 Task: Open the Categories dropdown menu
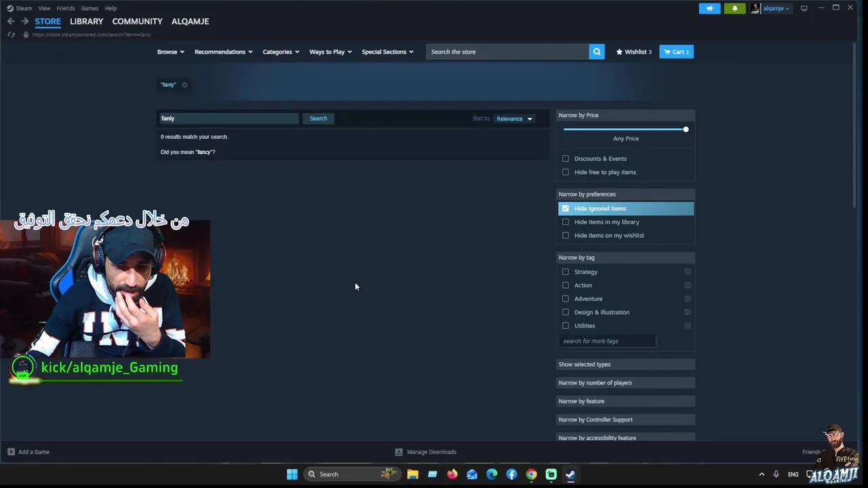point(281,52)
